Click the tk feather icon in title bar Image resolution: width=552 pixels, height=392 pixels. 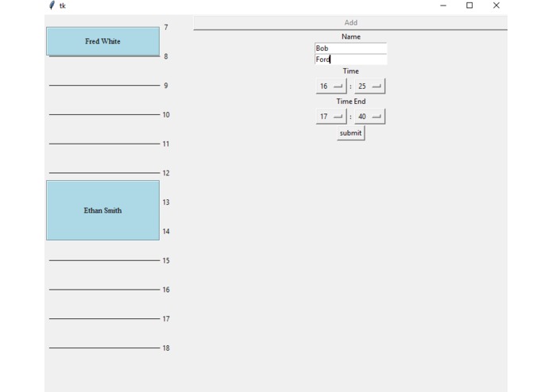tap(52, 6)
